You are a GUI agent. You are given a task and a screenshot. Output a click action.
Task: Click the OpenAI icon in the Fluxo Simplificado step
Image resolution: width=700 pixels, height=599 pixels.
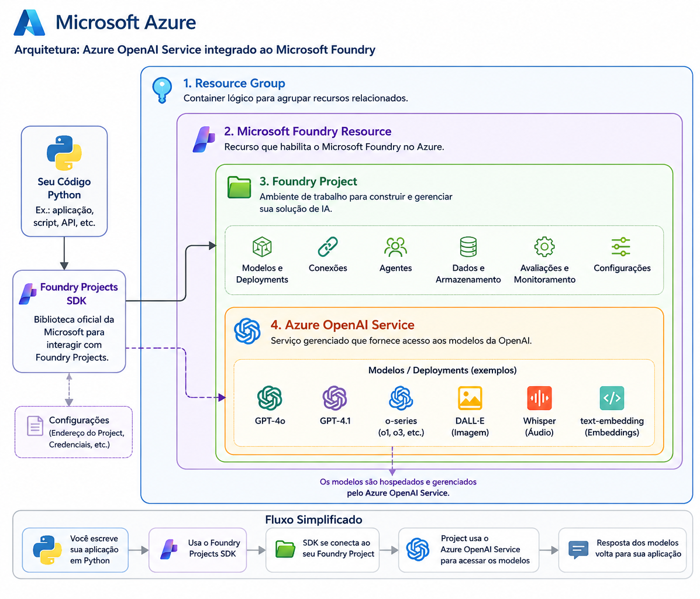(418, 549)
